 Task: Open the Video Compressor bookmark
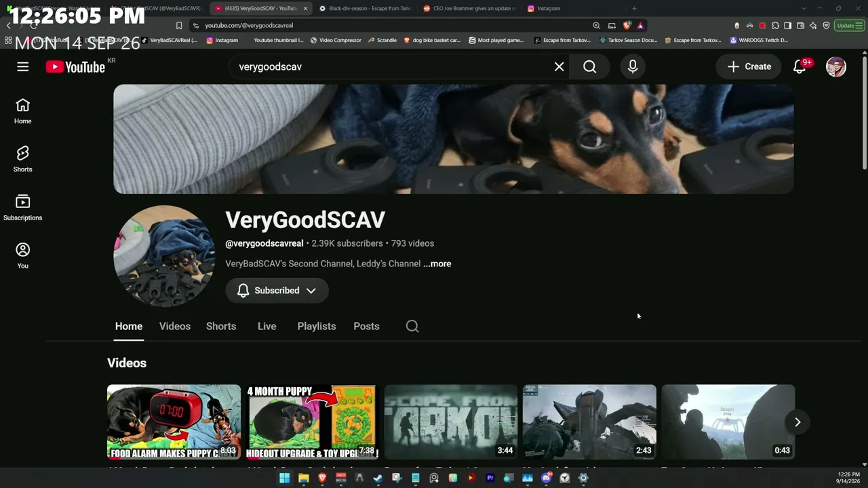(336, 40)
